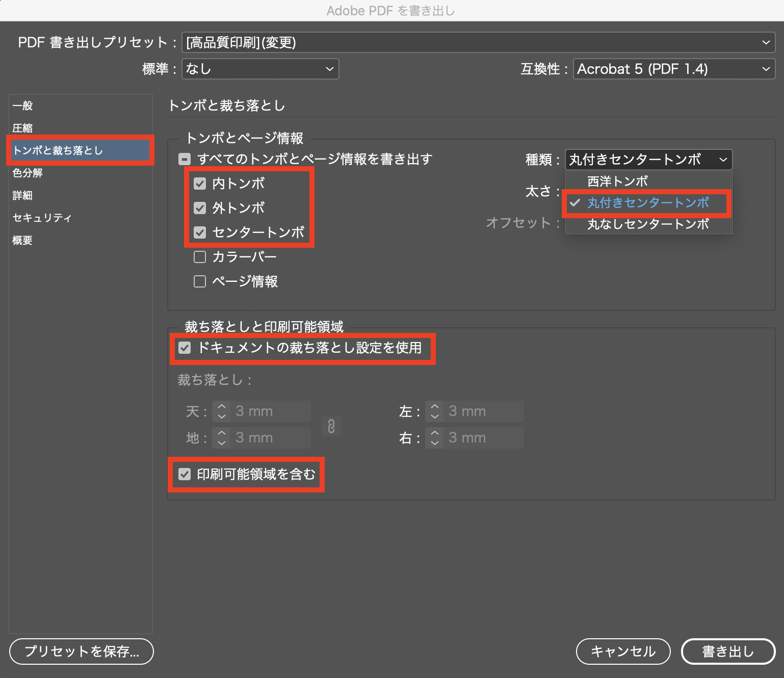This screenshot has width=784, height=678.
Task: Toggle the 外トンボ checkbox
Action: pyautogui.click(x=200, y=208)
